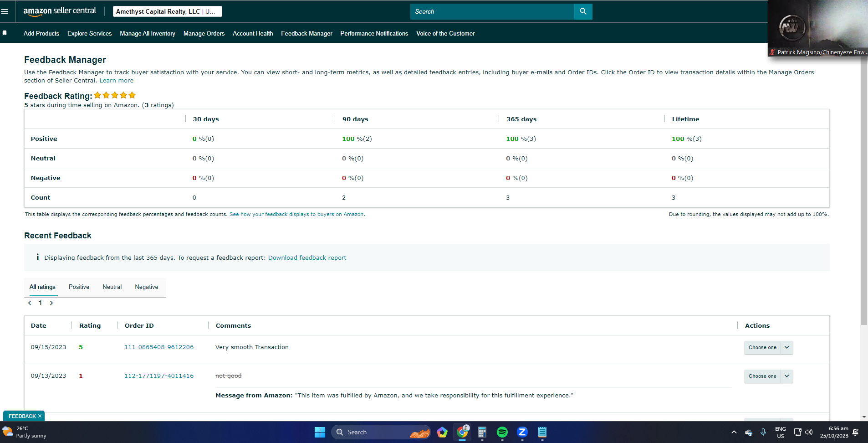The image size is (868, 443).
Task: Click the cloud sync icon in the system tray
Action: [748, 432]
